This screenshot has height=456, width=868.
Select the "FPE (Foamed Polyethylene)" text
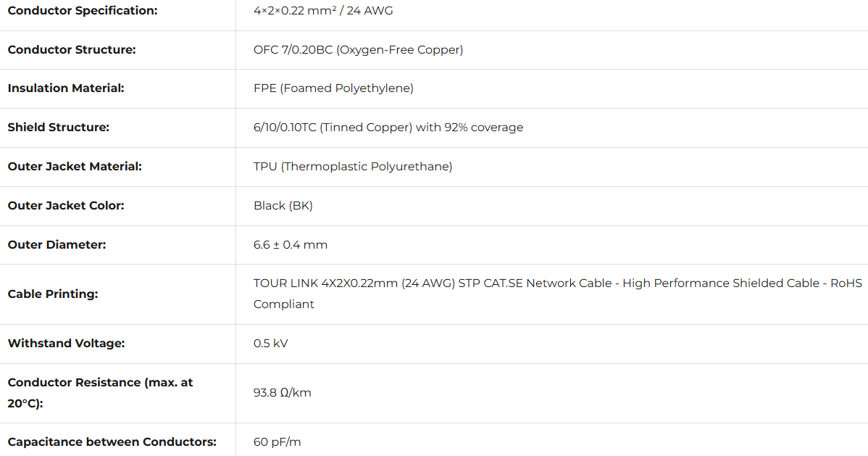tap(333, 88)
